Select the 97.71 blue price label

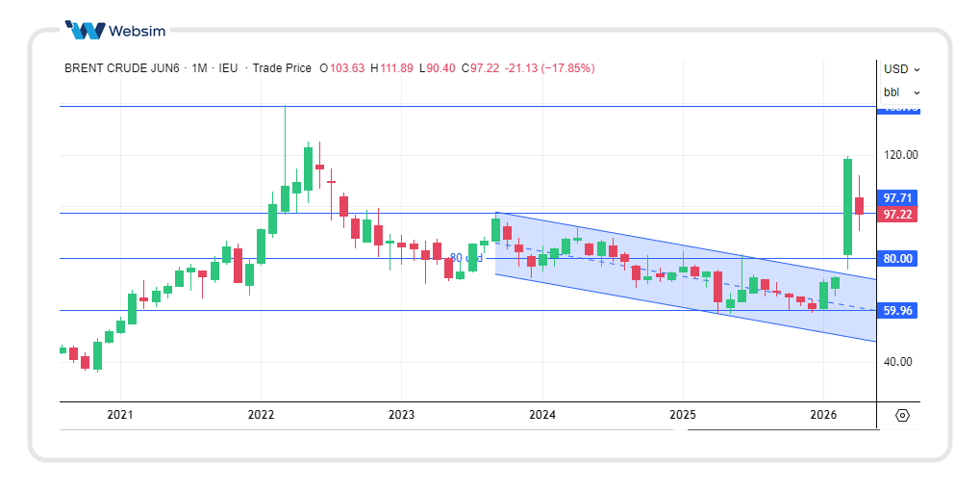[x=897, y=198]
